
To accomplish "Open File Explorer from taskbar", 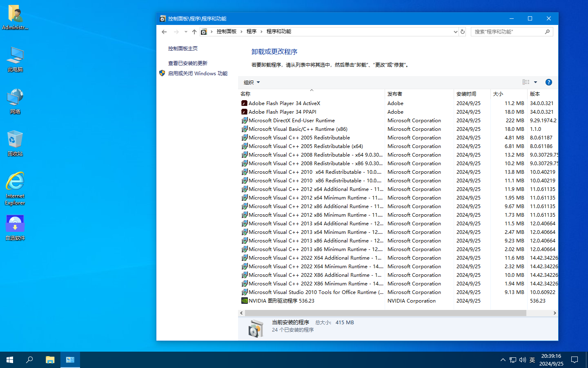I will click(x=50, y=360).
